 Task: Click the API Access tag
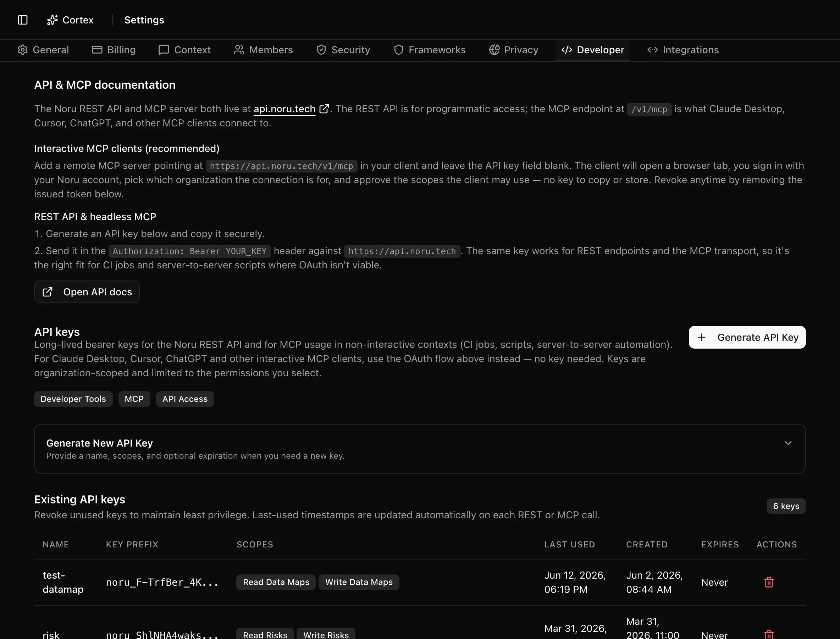coord(185,399)
